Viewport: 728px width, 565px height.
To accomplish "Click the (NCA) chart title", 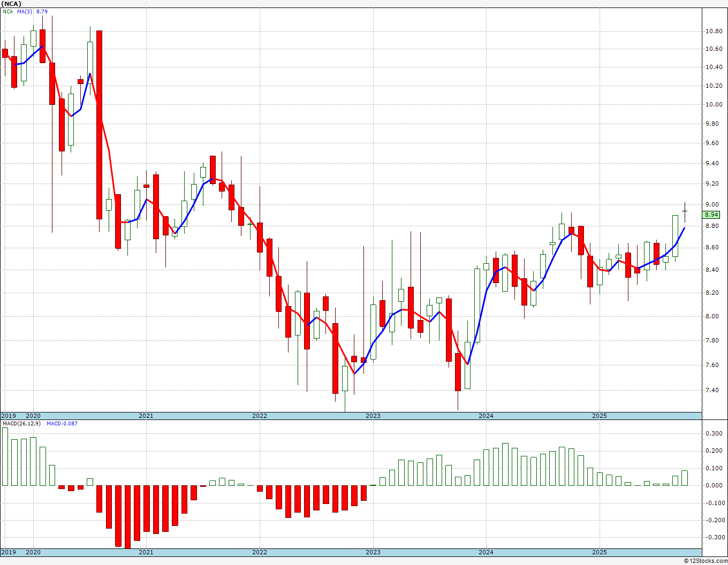I will click(x=11, y=4).
